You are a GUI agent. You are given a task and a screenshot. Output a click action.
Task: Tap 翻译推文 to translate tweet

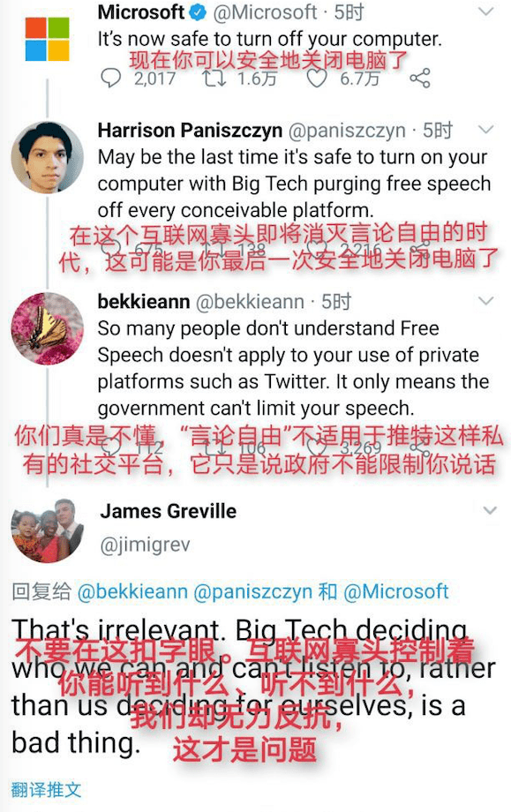coord(46,789)
